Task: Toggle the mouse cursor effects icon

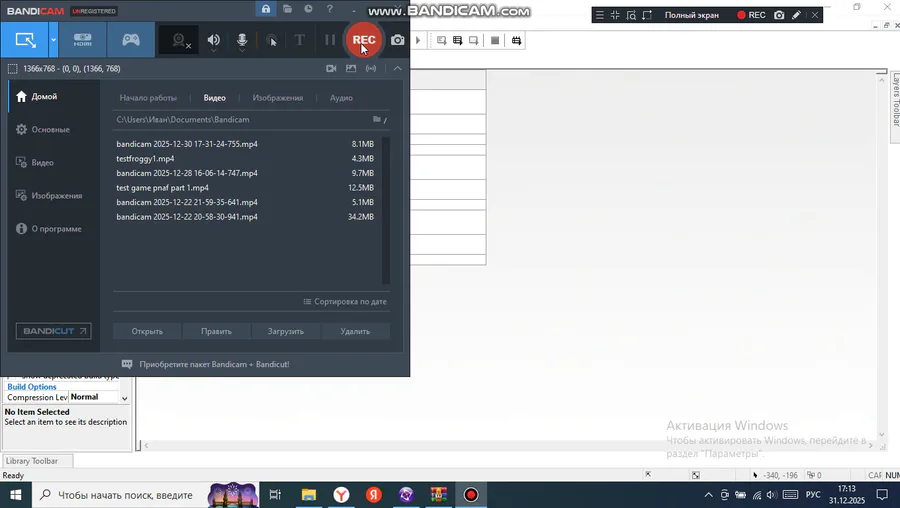Action: point(271,40)
